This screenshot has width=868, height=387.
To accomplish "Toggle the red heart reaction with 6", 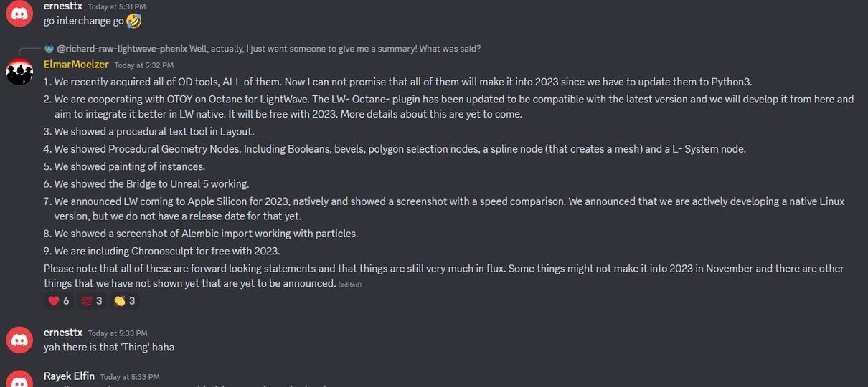I will 58,301.
